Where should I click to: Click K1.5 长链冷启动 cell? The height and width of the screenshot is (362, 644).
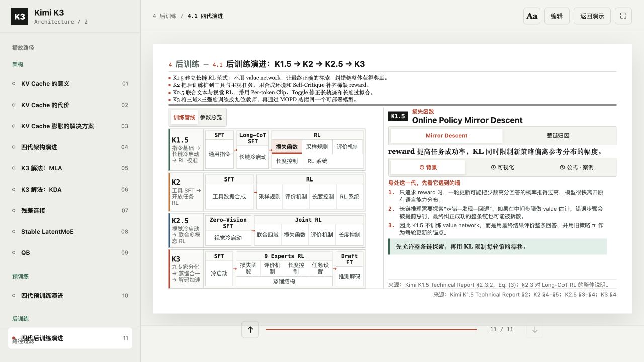[x=253, y=157]
